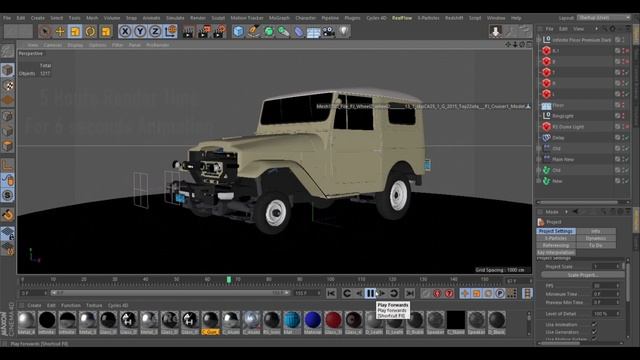Toggle Use Animation checkbox
The width and height of the screenshot is (640, 360).
coord(594,324)
